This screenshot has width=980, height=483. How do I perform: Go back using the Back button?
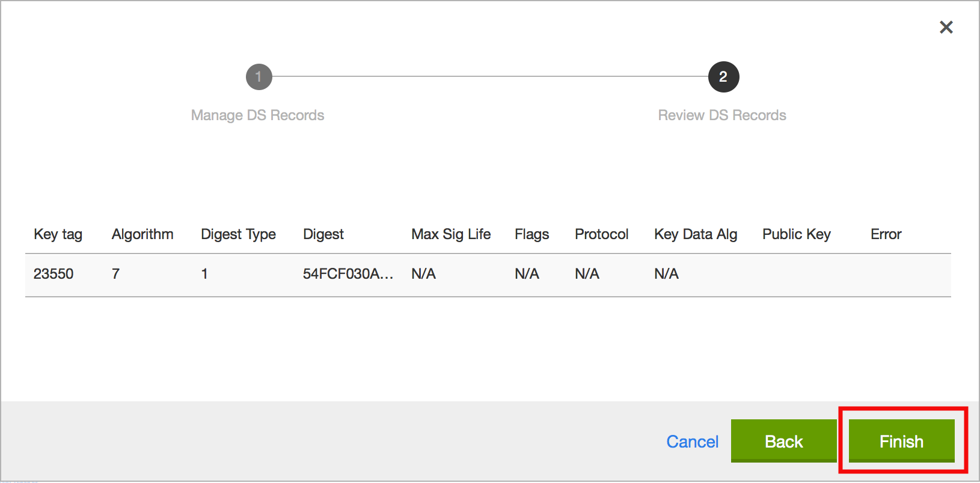tap(783, 442)
